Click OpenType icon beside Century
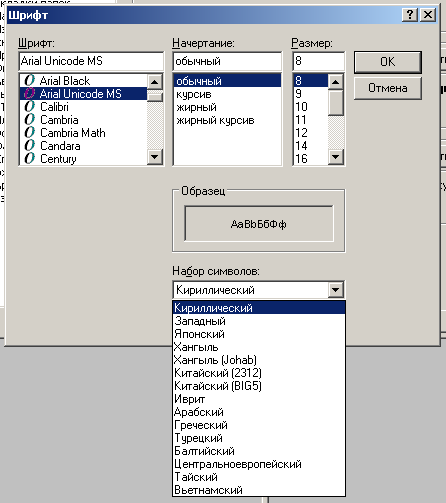The image size is (446, 503). click(29, 158)
